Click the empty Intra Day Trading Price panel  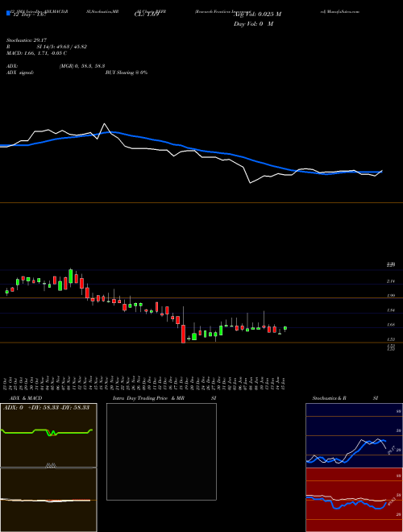coord(161,451)
